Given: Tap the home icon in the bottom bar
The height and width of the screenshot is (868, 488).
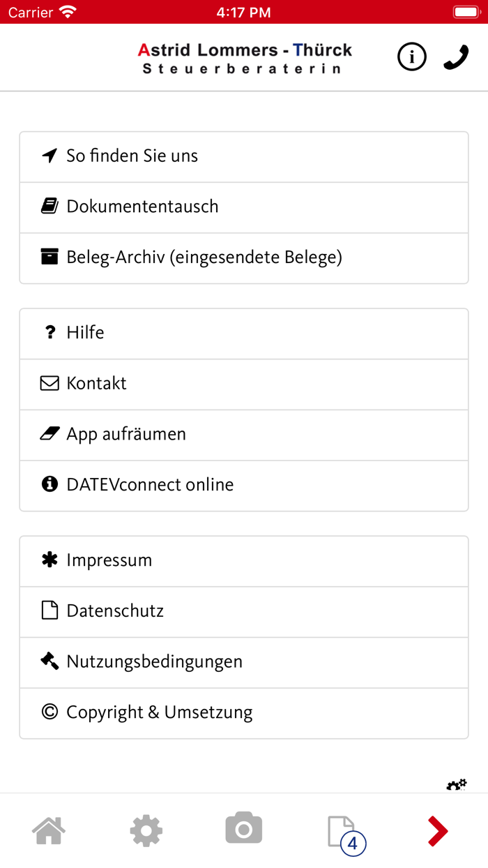Looking at the screenshot, I should [x=48, y=830].
